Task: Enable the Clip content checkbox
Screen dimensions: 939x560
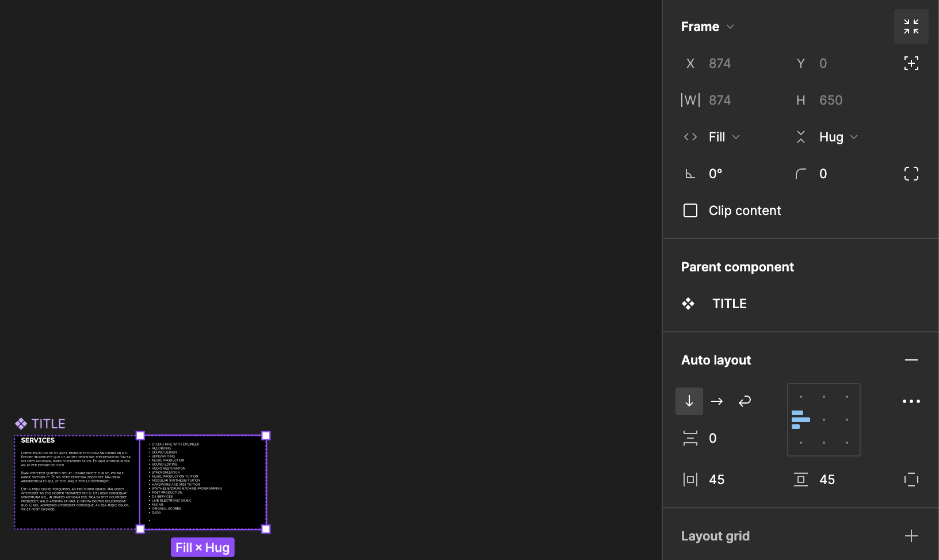Action: click(x=690, y=210)
